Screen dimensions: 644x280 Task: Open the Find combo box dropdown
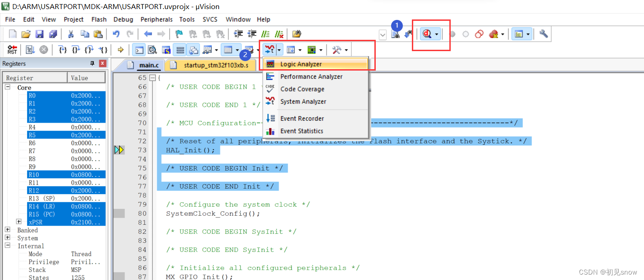(x=383, y=34)
